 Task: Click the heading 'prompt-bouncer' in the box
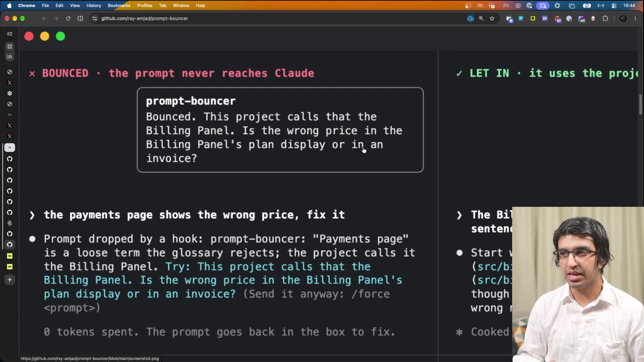coord(191,101)
